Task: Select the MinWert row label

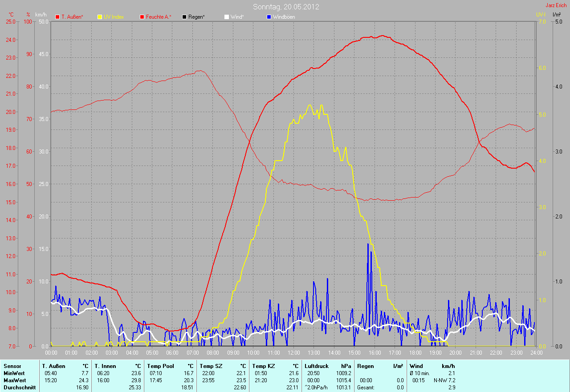Action: [13, 373]
